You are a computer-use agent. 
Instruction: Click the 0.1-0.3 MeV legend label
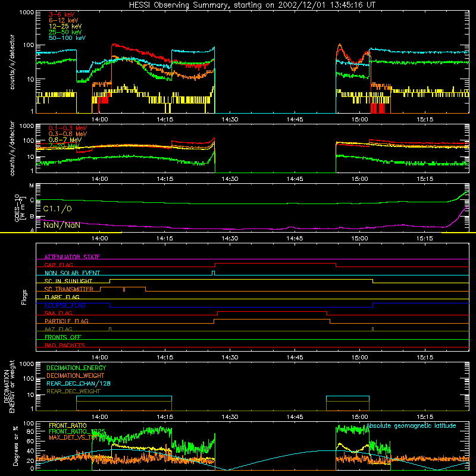pyautogui.click(x=68, y=128)
